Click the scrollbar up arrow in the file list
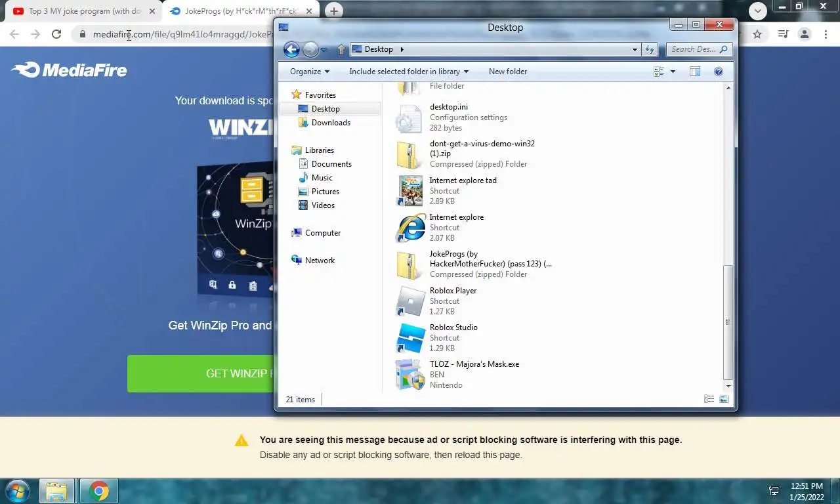Screen dimensions: 840x504 728,87
